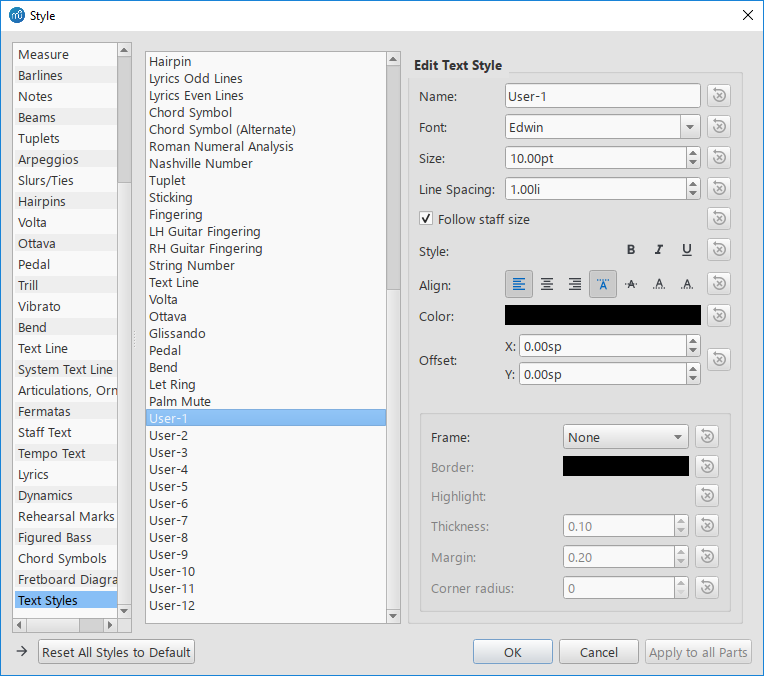Reset the Name field to default
Screen dimensions: 764x676
(x=719, y=96)
